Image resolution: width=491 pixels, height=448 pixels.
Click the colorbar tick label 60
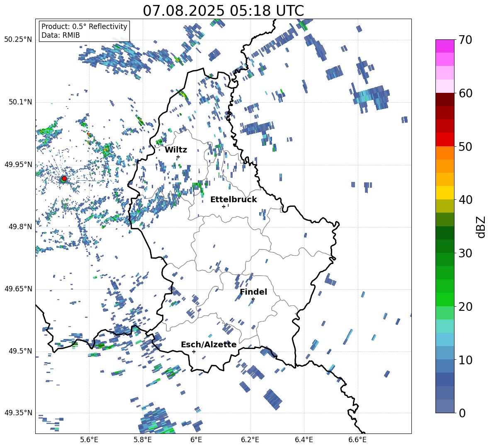point(465,93)
